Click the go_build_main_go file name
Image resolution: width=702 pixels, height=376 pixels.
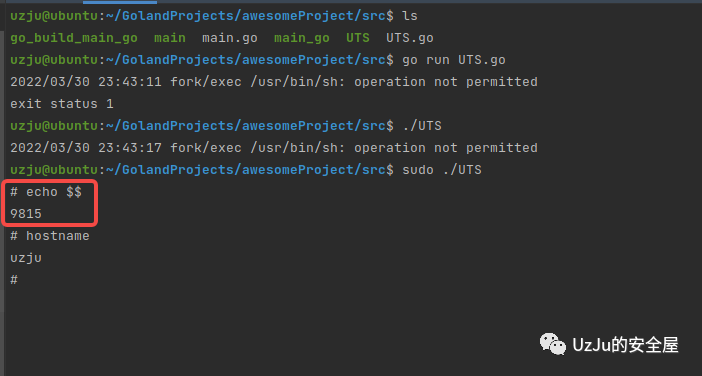74,38
